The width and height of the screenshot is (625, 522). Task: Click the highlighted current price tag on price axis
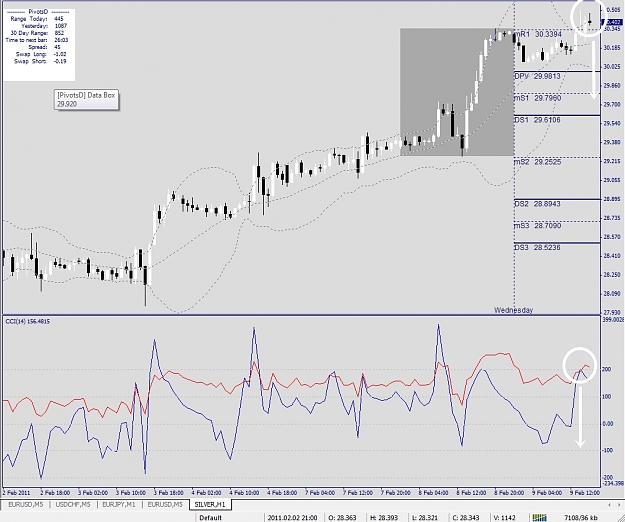[614, 22]
